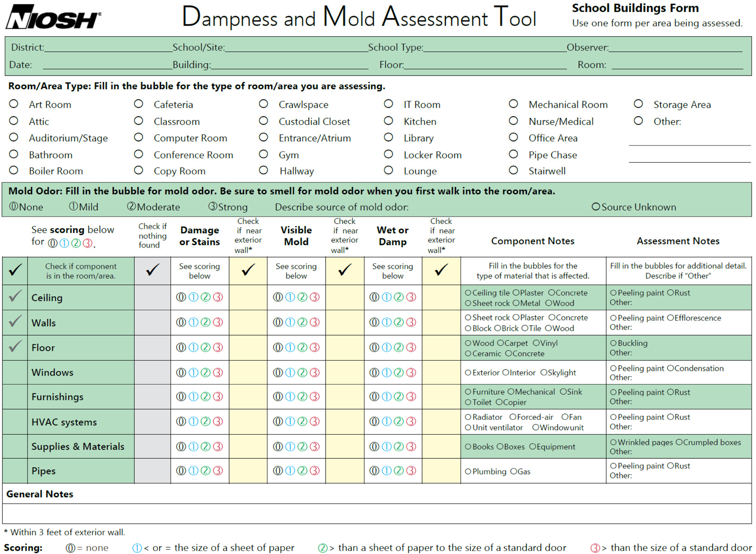Viewport: 756px width, 554px height.
Task: Select Unit ventilator HVAC bubble
Action: click(468, 428)
